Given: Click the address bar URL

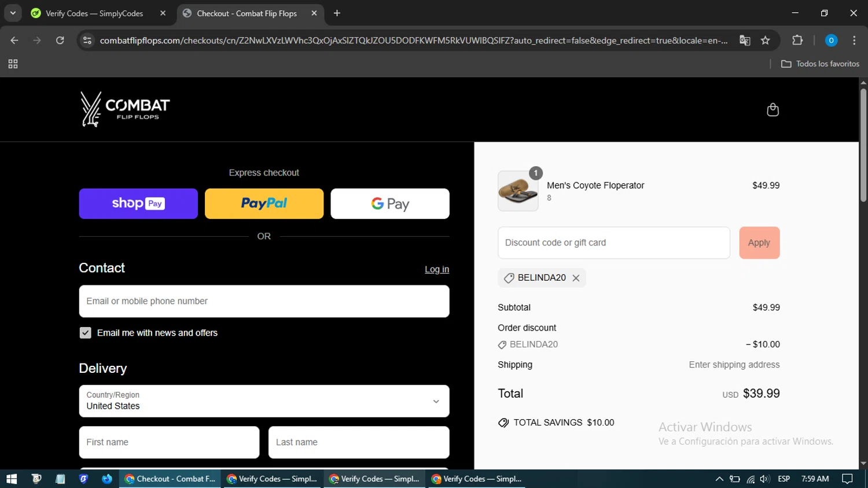Looking at the screenshot, I should point(414,41).
